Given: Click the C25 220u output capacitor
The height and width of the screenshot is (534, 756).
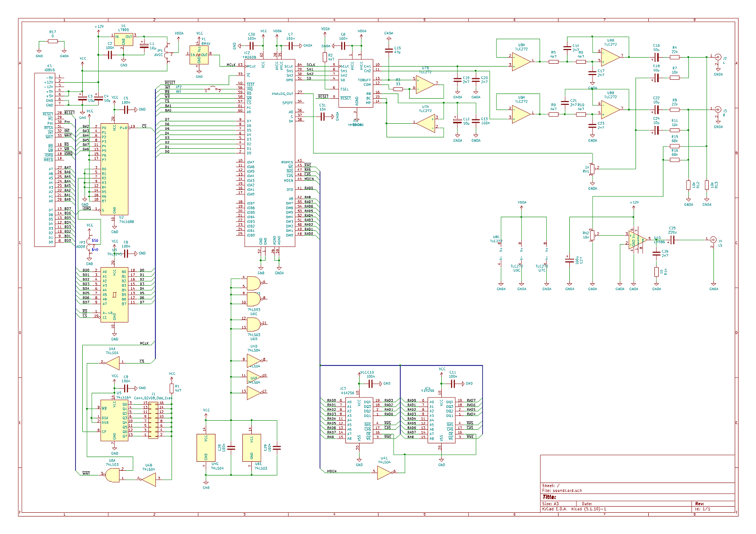Looking at the screenshot, I should pos(672,240).
